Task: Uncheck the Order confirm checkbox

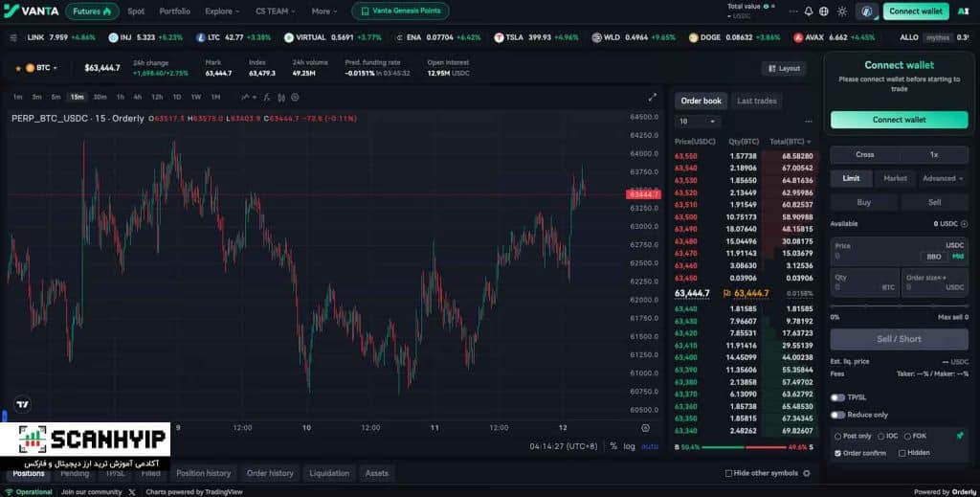Action: click(837, 453)
